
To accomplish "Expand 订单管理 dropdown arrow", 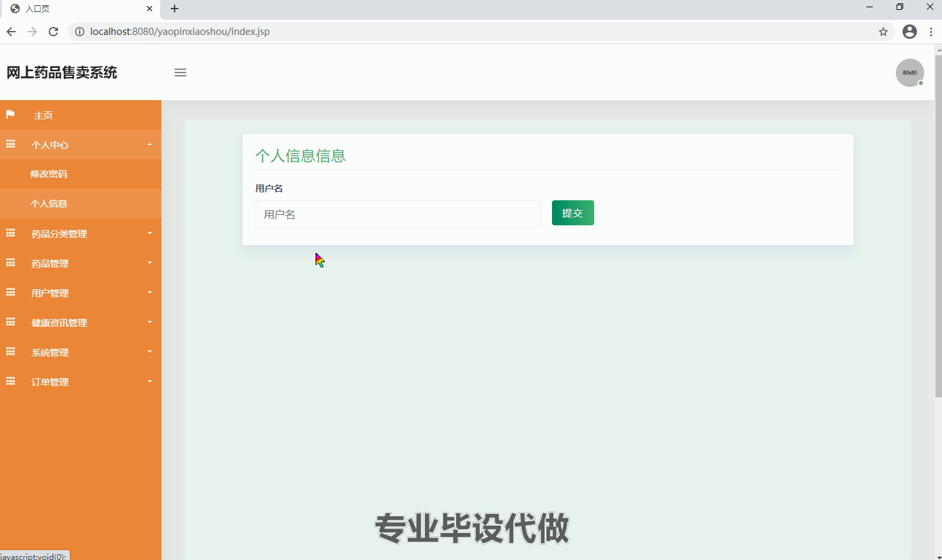I will coord(150,381).
